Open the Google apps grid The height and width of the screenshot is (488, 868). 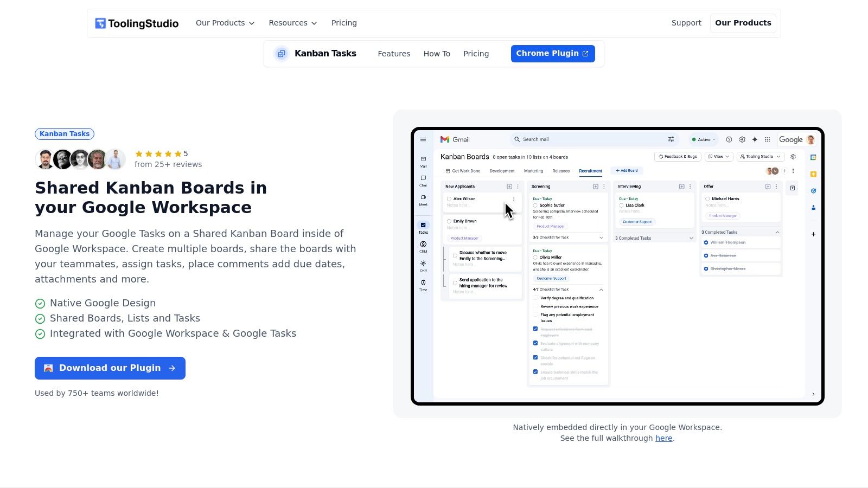tap(767, 139)
